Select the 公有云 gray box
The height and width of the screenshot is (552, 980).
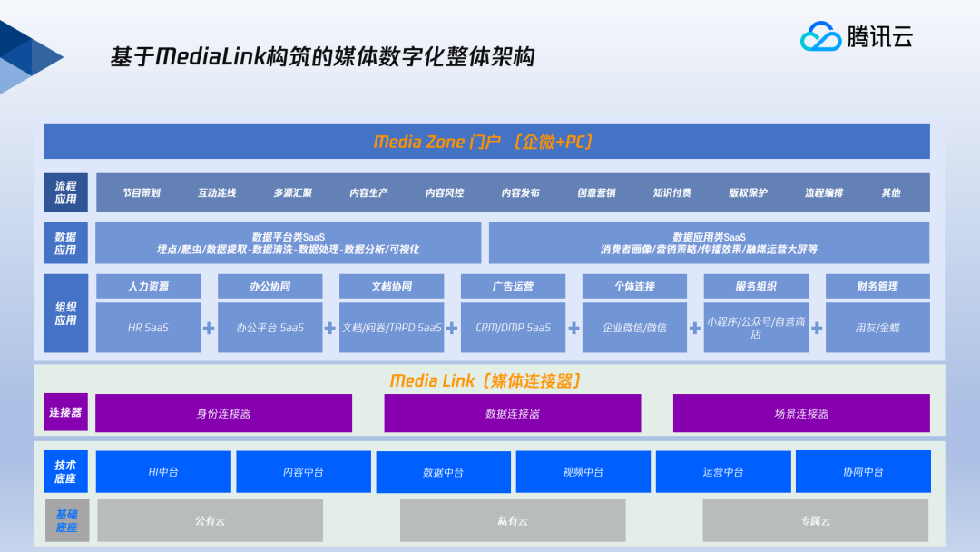tap(210, 520)
